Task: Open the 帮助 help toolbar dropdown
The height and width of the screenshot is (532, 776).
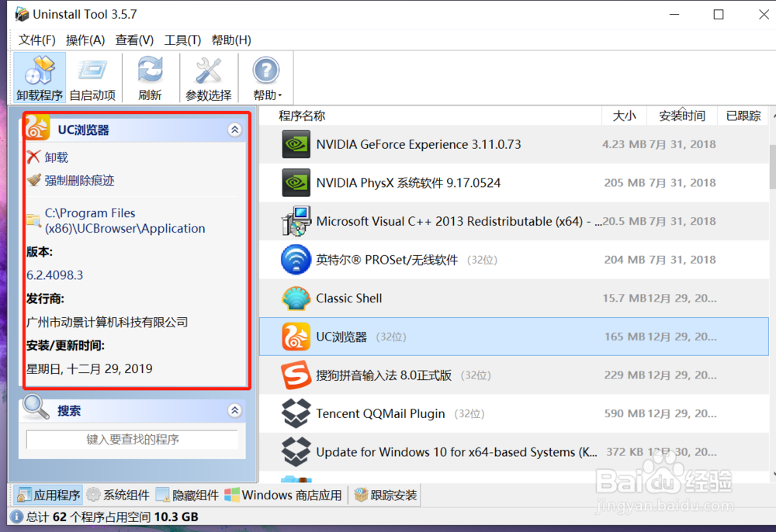Action: (x=267, y=78)
